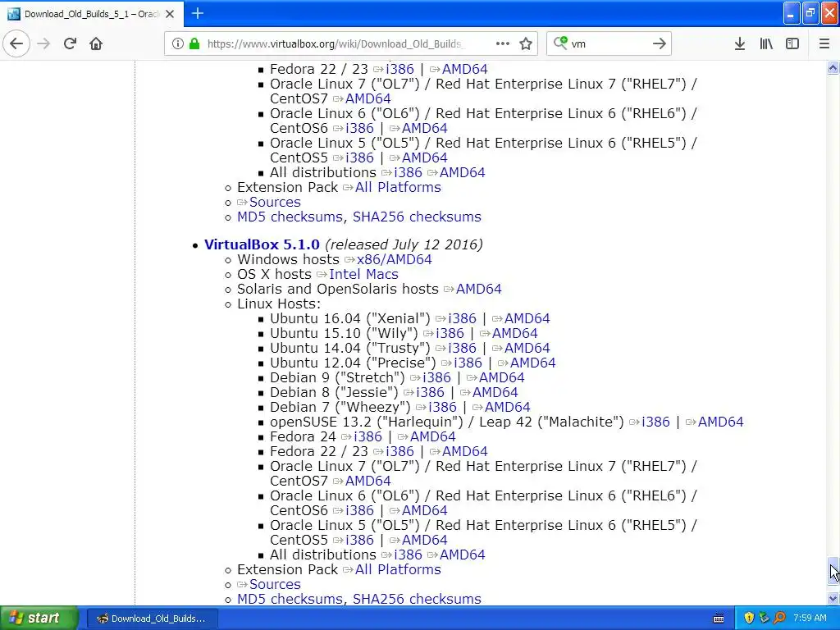
Task: Download Windows hosts x86/AMD64 for 5.1.0
Action: pyautogui.click(x=394, y=259)
